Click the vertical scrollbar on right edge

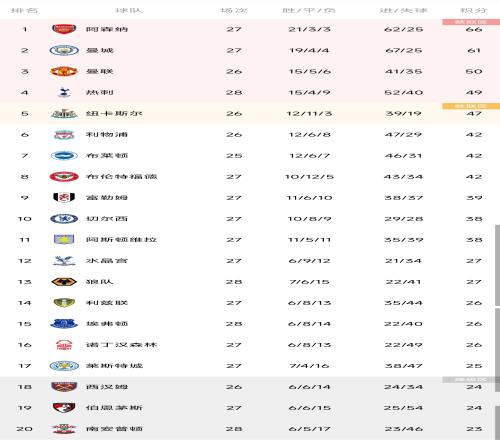[x=497, y=265]
